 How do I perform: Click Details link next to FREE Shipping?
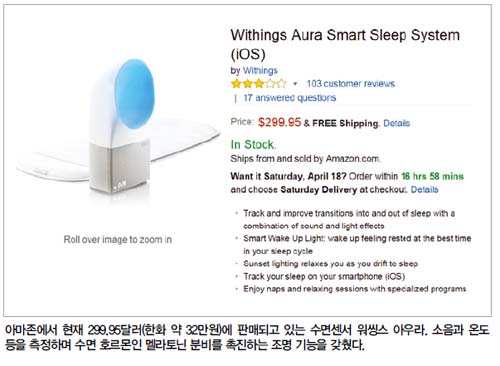pyautogui.click(x=396, y=123)
